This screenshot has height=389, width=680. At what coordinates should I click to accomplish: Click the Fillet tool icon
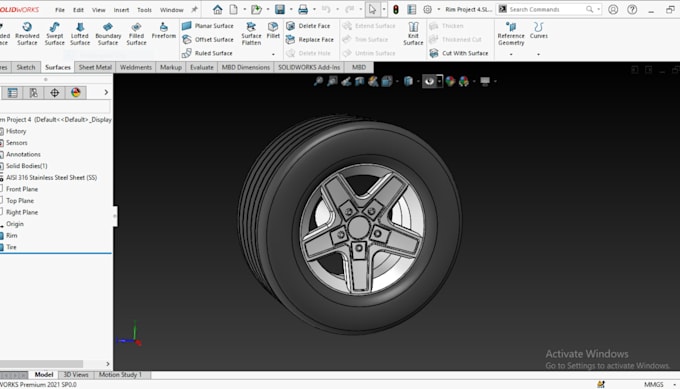[x=273, y=30]
